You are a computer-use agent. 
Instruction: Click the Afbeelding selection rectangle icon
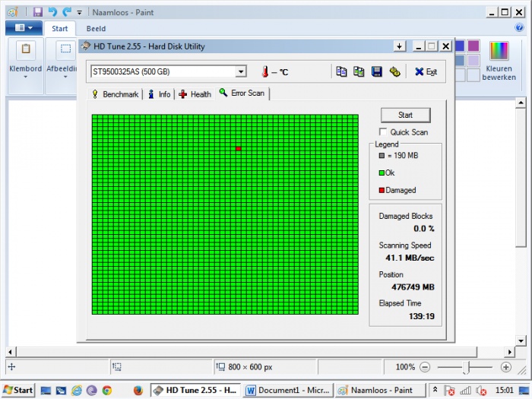click(x=65, y=49)
